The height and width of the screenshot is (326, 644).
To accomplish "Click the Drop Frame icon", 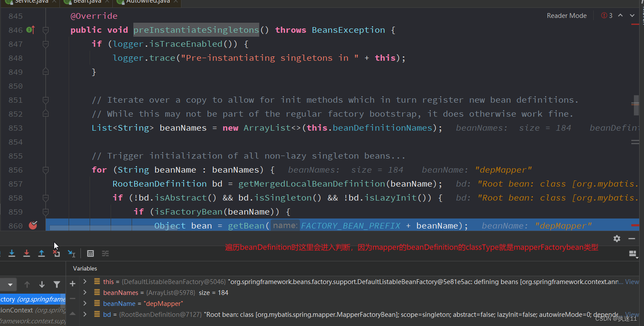I will click(x=56, y=253).
